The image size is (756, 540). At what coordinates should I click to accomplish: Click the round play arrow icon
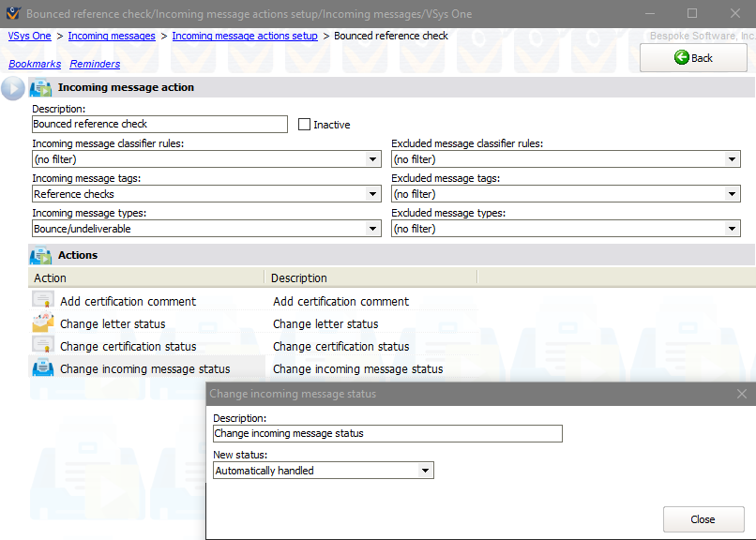pyautogui.click(x=13, y=88)
